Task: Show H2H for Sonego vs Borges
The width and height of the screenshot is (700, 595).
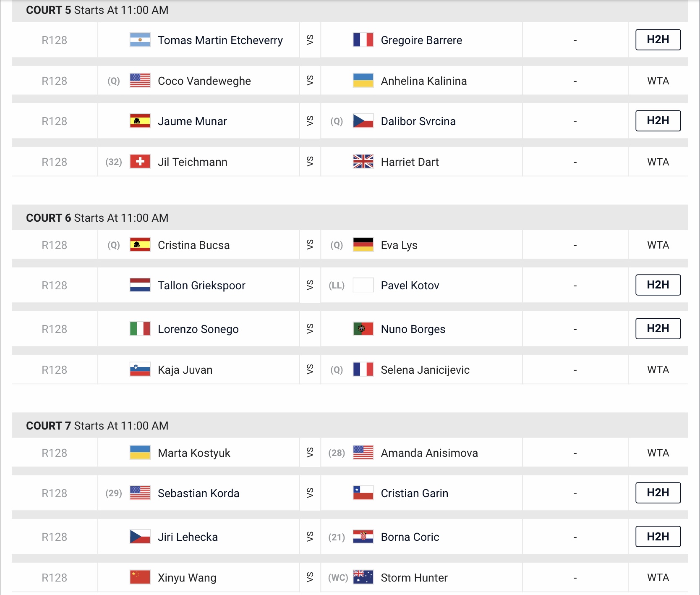Action: pyautogui.click(x=658, y=329)
